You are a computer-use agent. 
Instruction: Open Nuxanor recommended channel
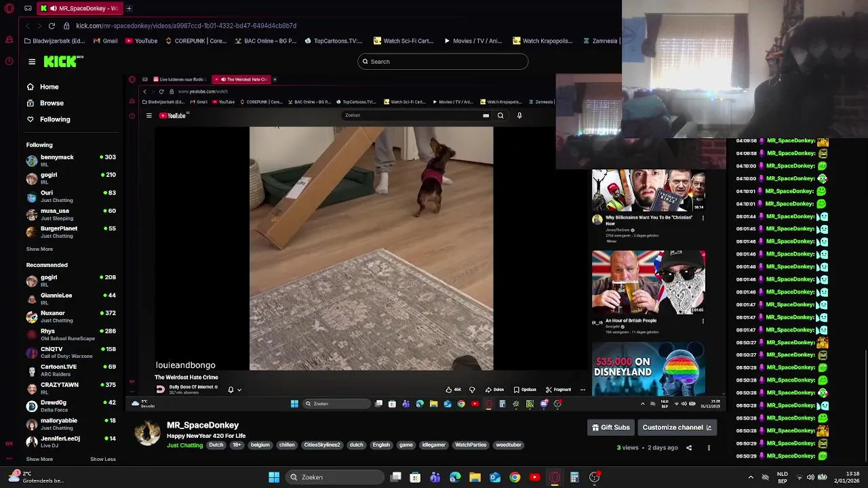71,317
